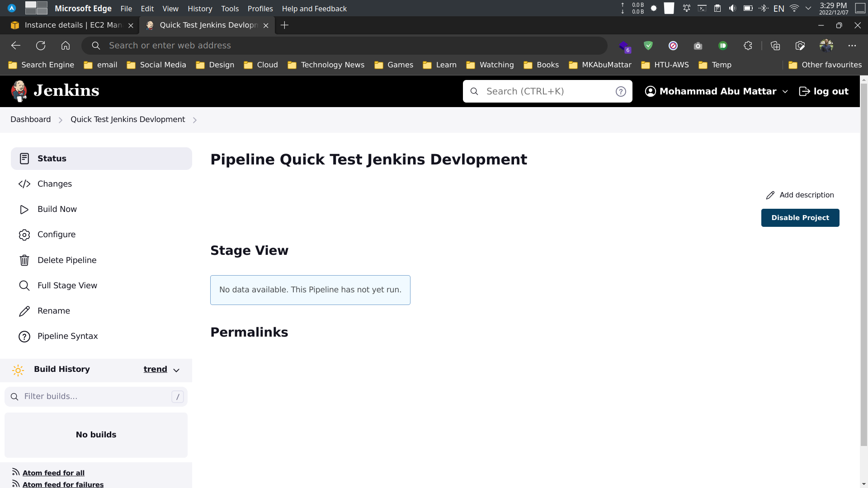Click the Atom feed for all icon

click(x=16, y=472)
